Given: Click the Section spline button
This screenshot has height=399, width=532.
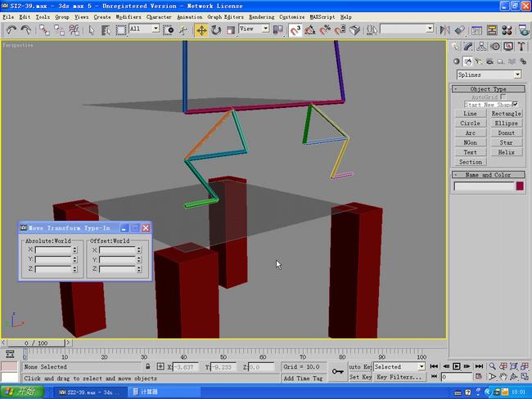Looking at the screenshot, I should click(x=471, y=162).
